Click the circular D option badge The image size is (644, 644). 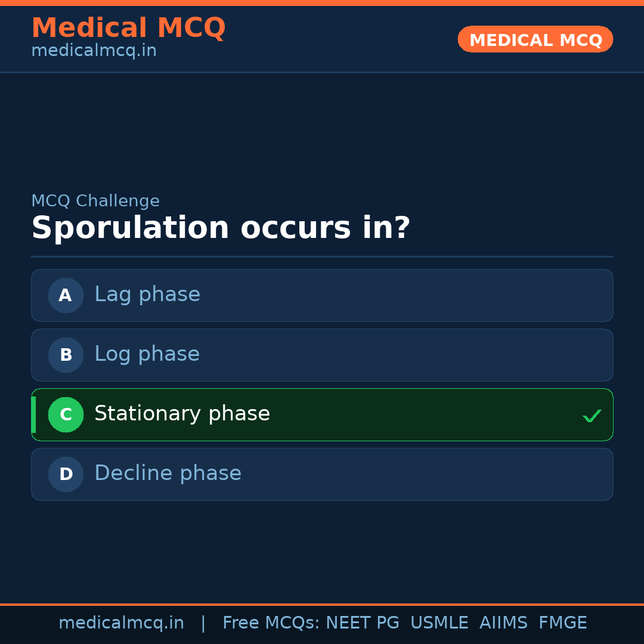pyautogui.click(x=66, y=474)
